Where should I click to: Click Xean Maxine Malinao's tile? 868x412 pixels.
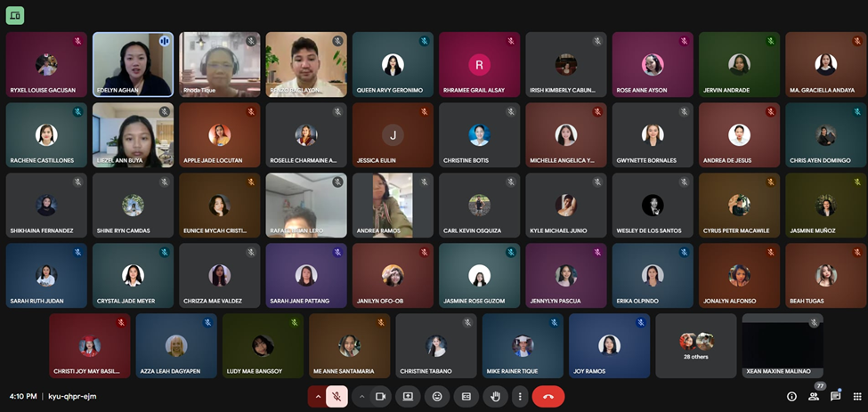[782, 345]
